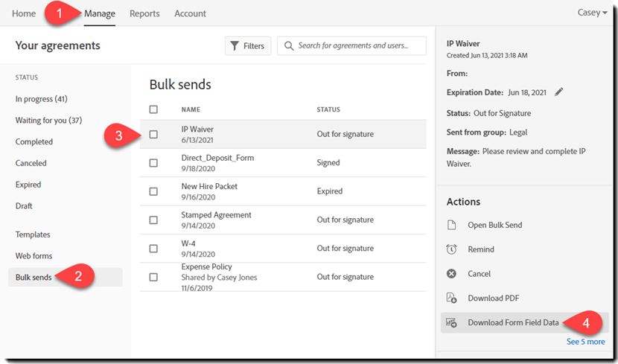618x364 pixels.
Task: Open the Casey user dropdown
Action: coord(592,13)
